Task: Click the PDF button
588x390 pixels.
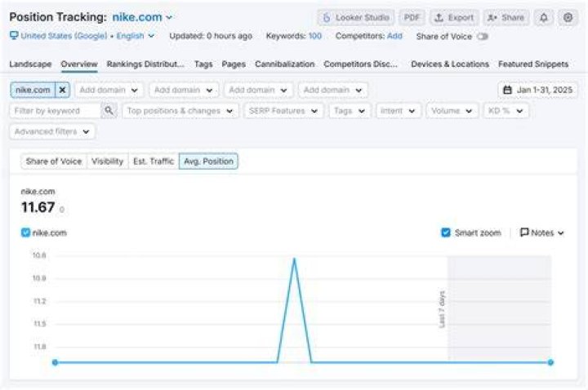Action: tap(412, 18)
